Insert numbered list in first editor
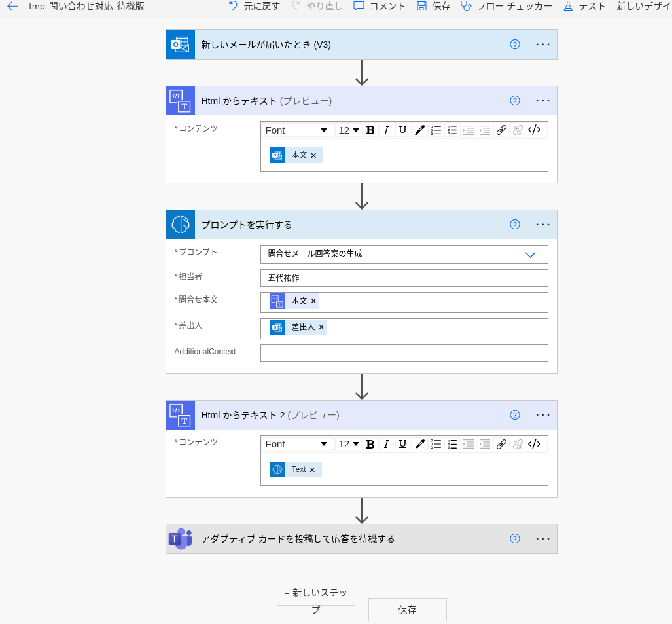This screenshot has height=624, width=672. point(452,130)
